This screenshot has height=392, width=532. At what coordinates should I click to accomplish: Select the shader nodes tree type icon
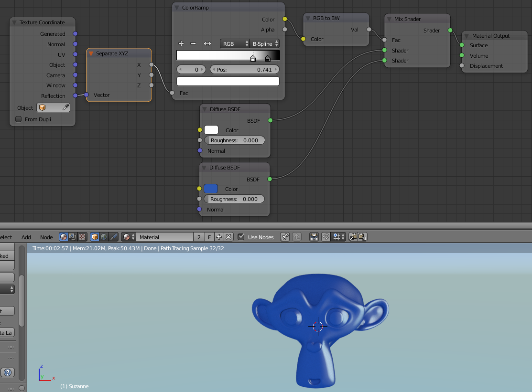[x=64, y=237]
